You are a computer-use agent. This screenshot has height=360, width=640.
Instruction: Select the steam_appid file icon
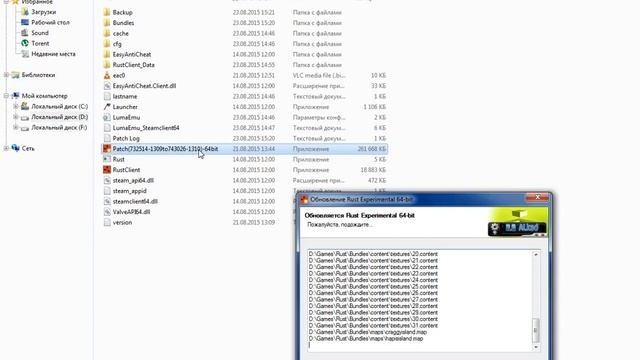(x=107, y=191)
